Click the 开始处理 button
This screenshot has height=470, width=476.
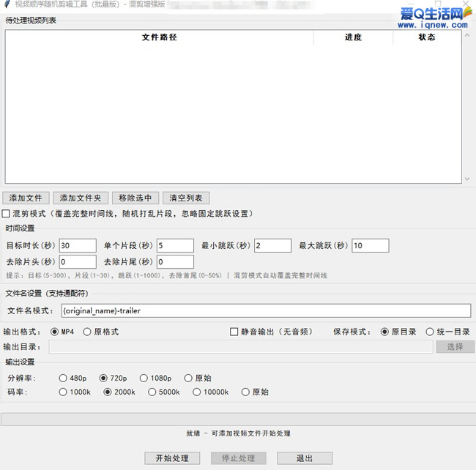pyautogui.click(x=172, y=458)
